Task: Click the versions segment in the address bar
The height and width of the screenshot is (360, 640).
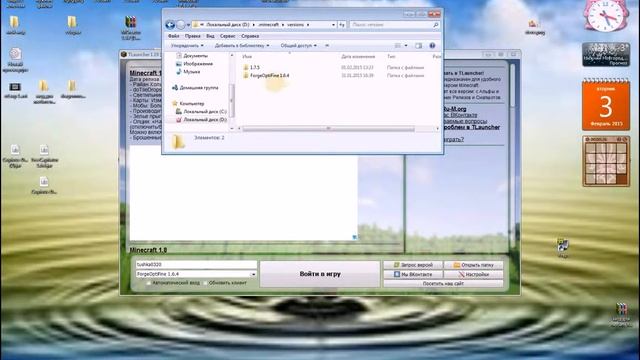Action: pos(296,25)
